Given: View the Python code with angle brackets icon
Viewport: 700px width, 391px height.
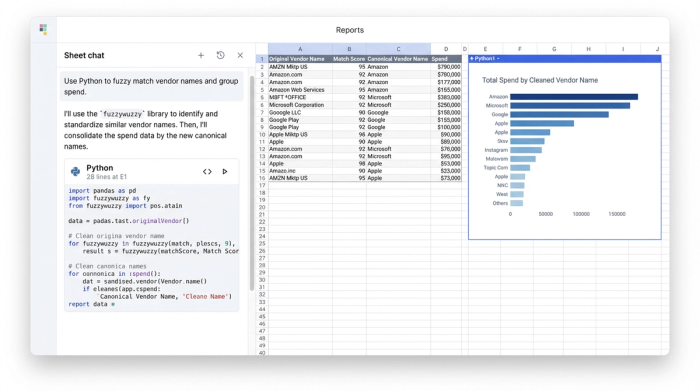Looking at the screenshot, I should click(x=207, y=171).
